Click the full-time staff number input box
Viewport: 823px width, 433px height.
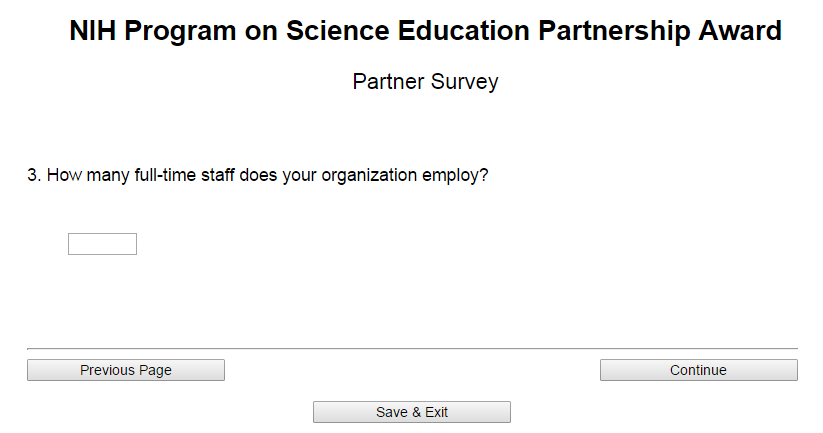[x=102, y=244]
